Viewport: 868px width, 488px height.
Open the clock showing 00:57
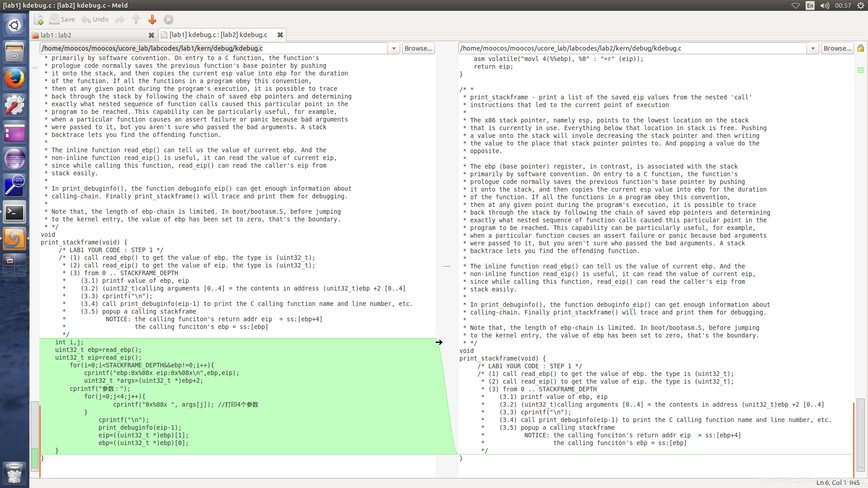coord(843,5)
